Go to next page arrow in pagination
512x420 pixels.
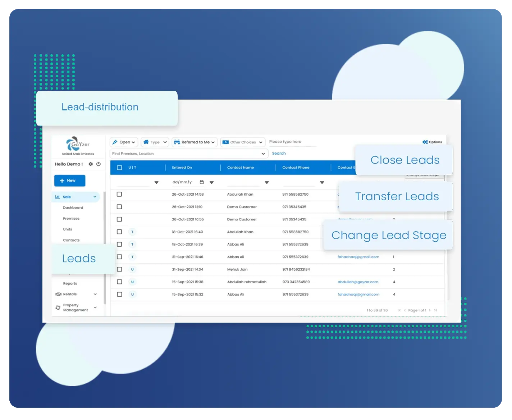[430, 310]
